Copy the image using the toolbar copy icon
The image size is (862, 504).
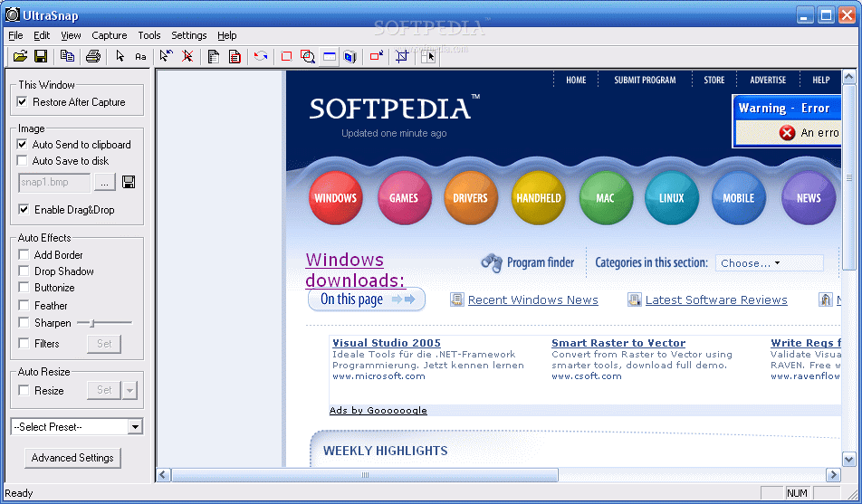click(x=67, y=56)
